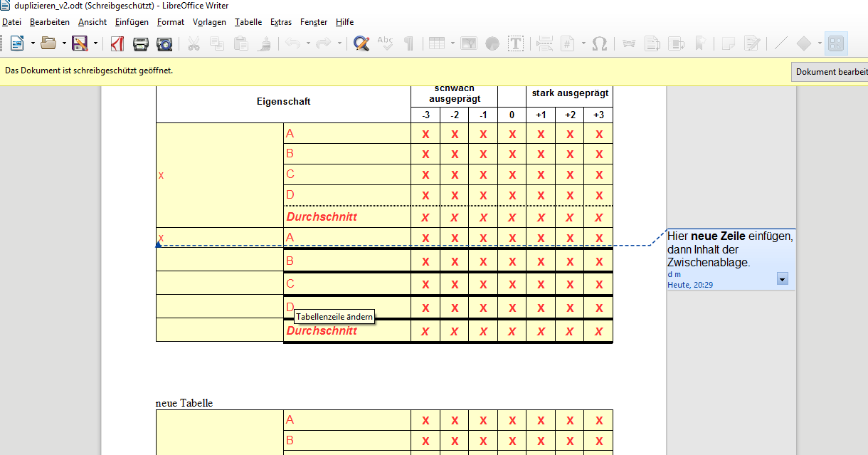This screenshot has height=455, width=868.
Task: Click the Clone formatting brush icon
Action: 265,43
